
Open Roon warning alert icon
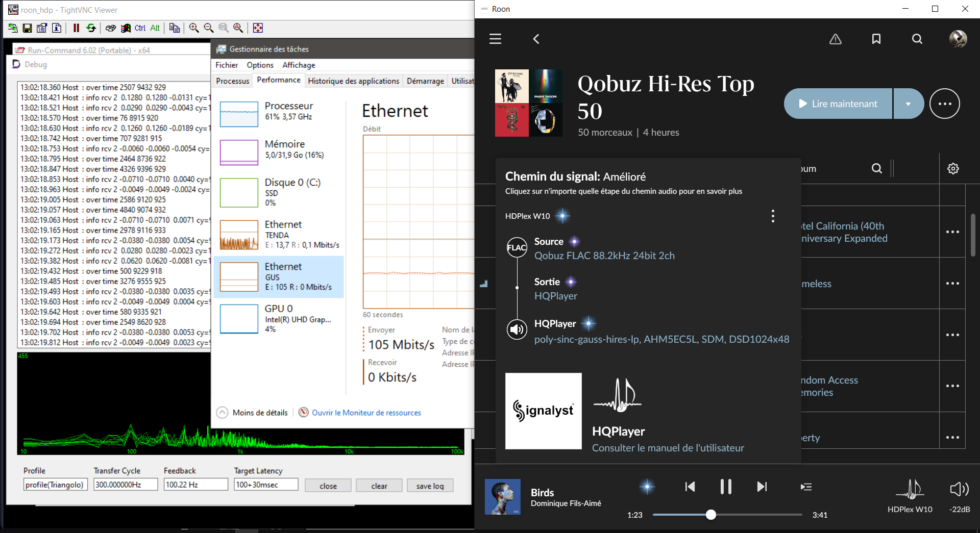[x=836, y=39]
